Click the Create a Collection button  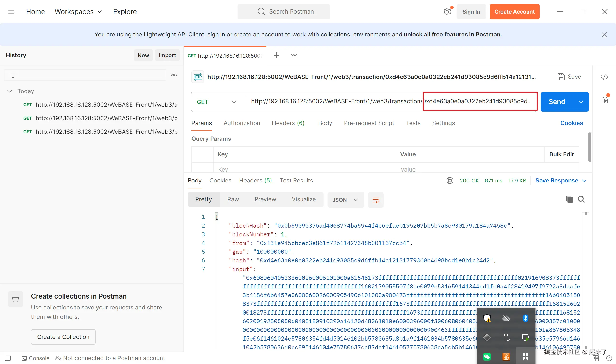63,337
